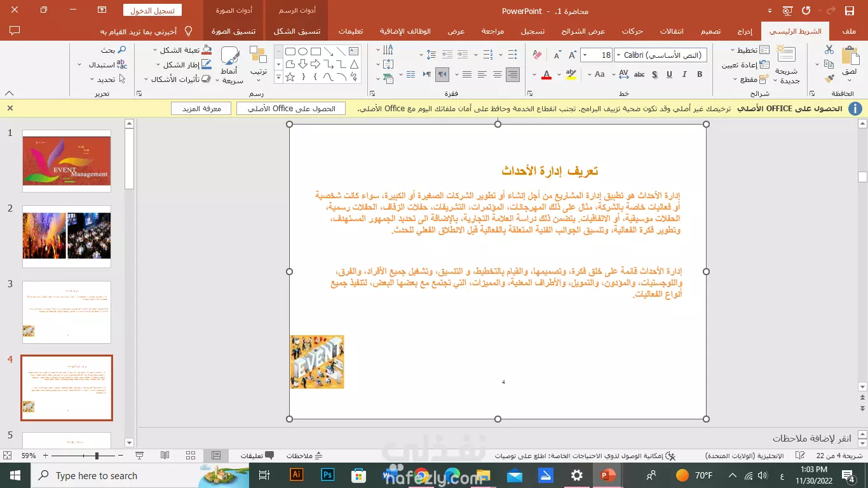
Task: Toggle right text alignment
Action: pyautogui.click(x=513, y=74)
